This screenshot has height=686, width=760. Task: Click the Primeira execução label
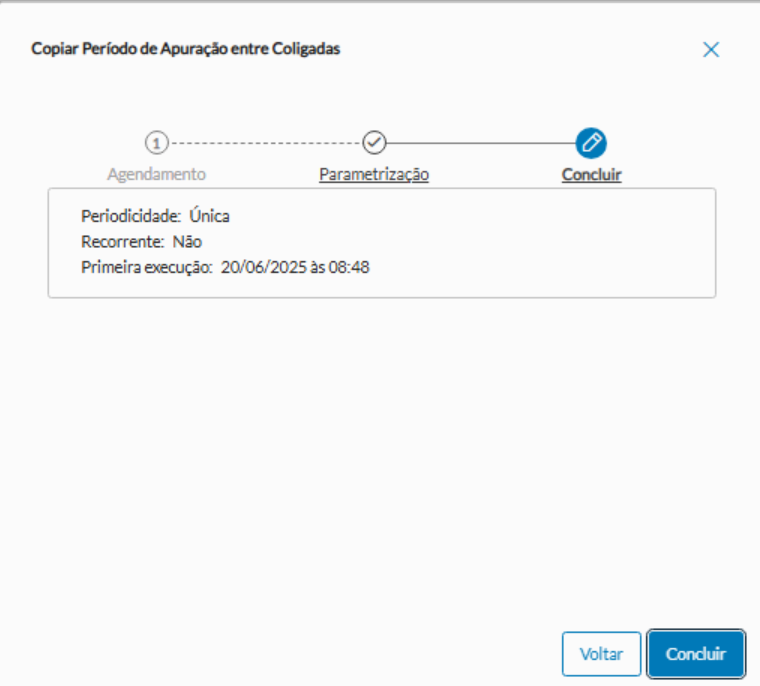[146, 267]
